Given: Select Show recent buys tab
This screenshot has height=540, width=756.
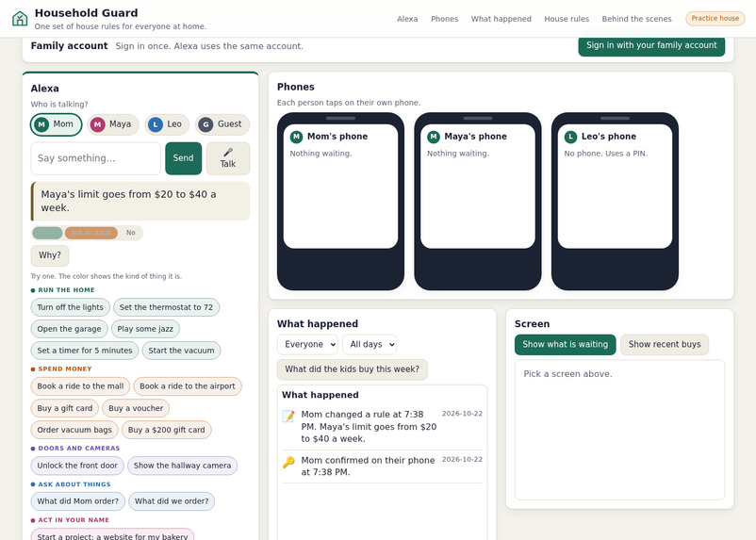Looking at the screenshot, I should 665,345.
